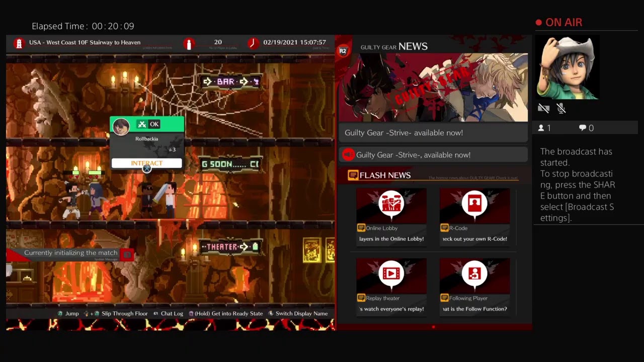Click the L3 icon for Switch Display Name
The image size is (644, 362).
tap(271, 313)
